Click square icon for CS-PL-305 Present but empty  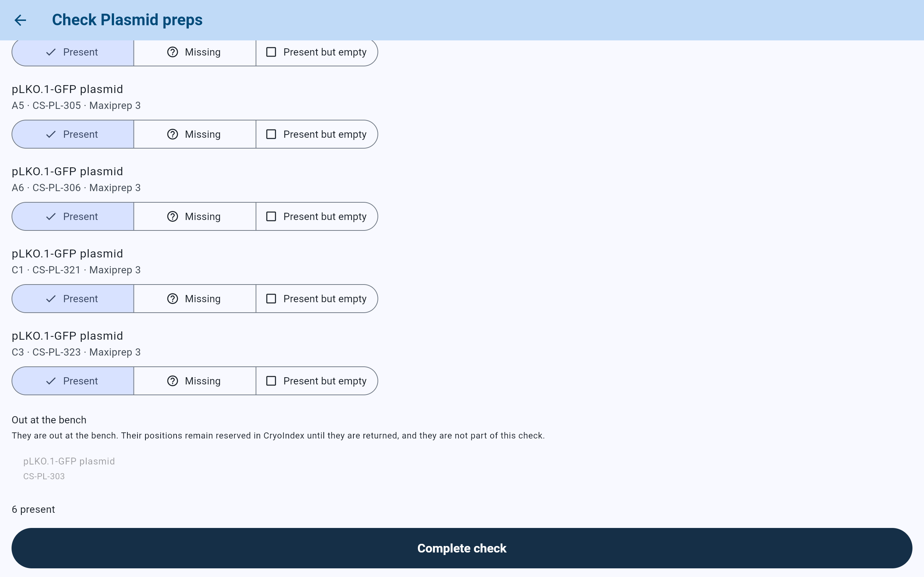coord(271,134)
